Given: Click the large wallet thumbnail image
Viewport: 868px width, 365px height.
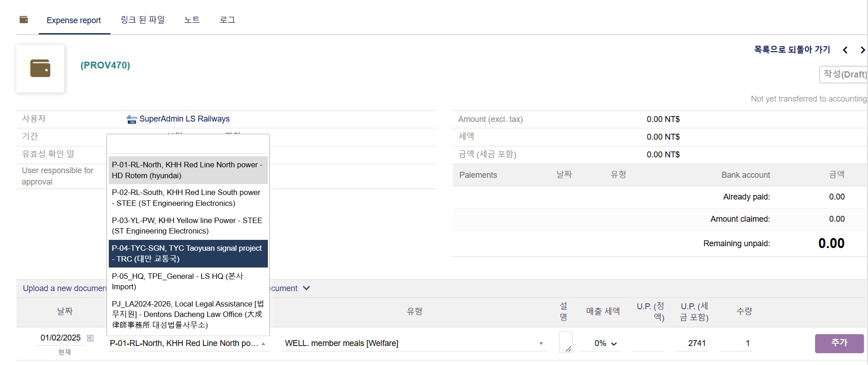Looking at the screenshot, I should pyautogui.click(x=40, y=68).
